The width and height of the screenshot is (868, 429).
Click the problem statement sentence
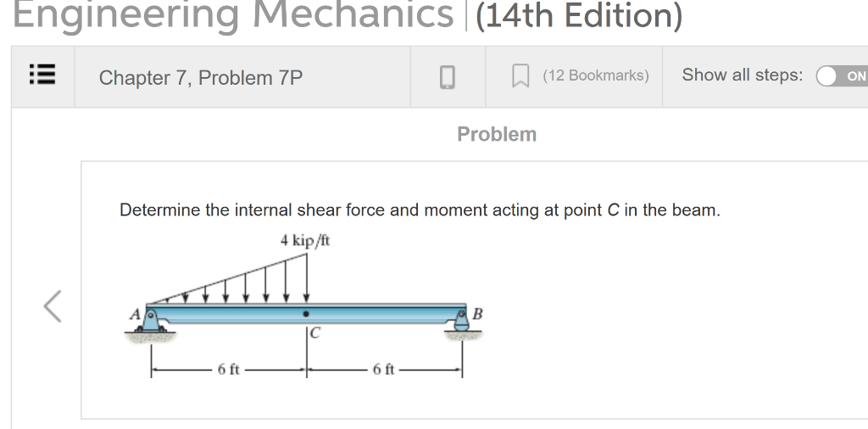point(420,210)
